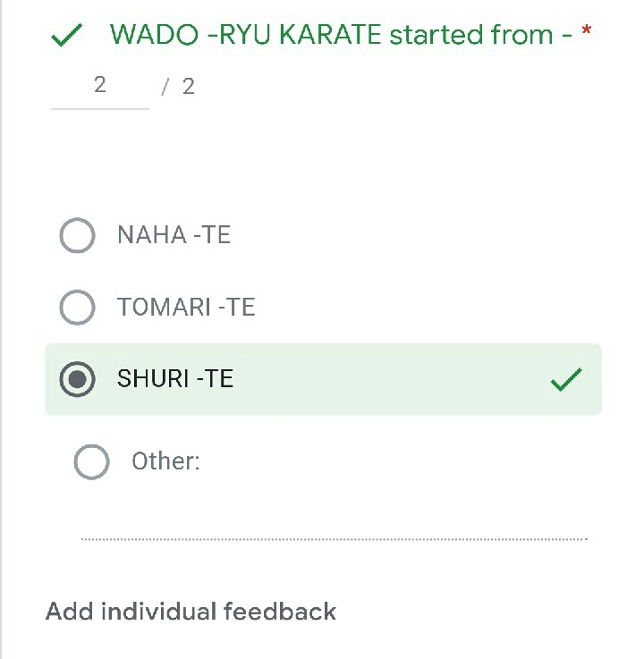Click the Other: option label
Image resolution: width=644 pixels, height=659 pixels.
(165, 461)
